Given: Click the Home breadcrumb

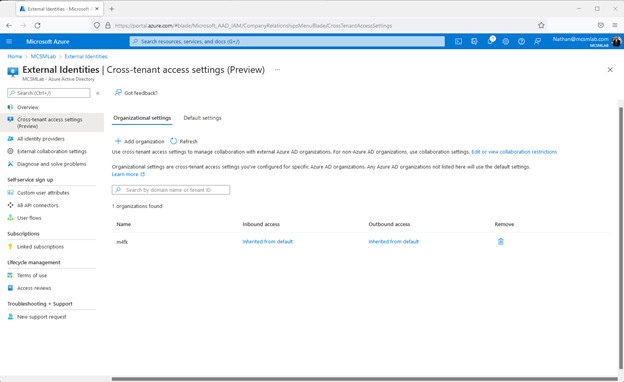Looking at the screenshot, I should click(15, 57).
